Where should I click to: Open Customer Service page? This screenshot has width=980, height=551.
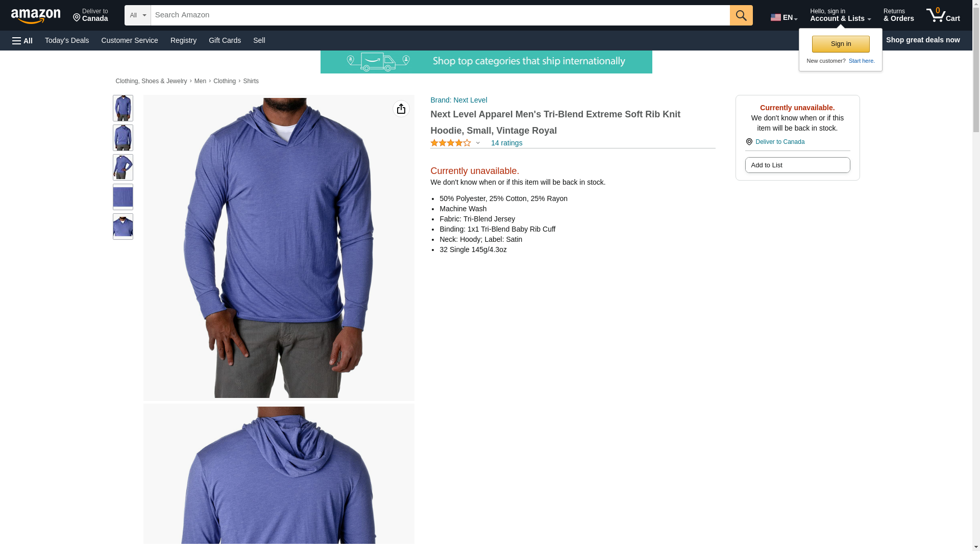130,40
